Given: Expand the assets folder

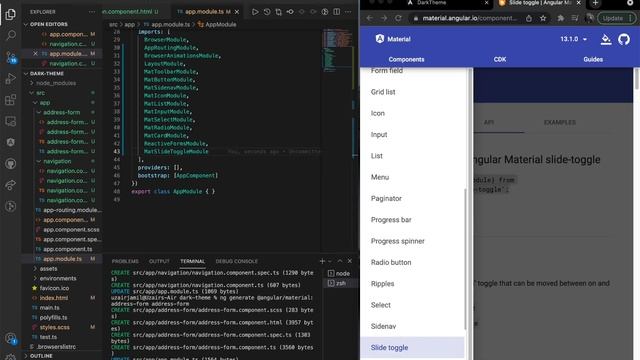Looking at the screenshot, I should 48,269.
